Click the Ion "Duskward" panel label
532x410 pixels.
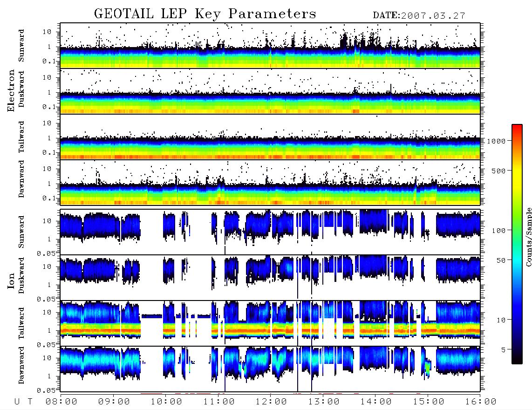tap(21, 276)
